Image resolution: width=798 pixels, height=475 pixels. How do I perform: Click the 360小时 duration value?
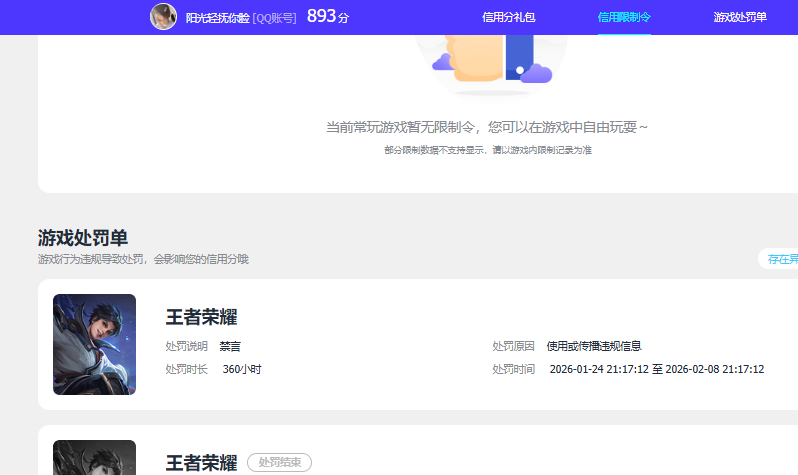[x=242, y=369]
